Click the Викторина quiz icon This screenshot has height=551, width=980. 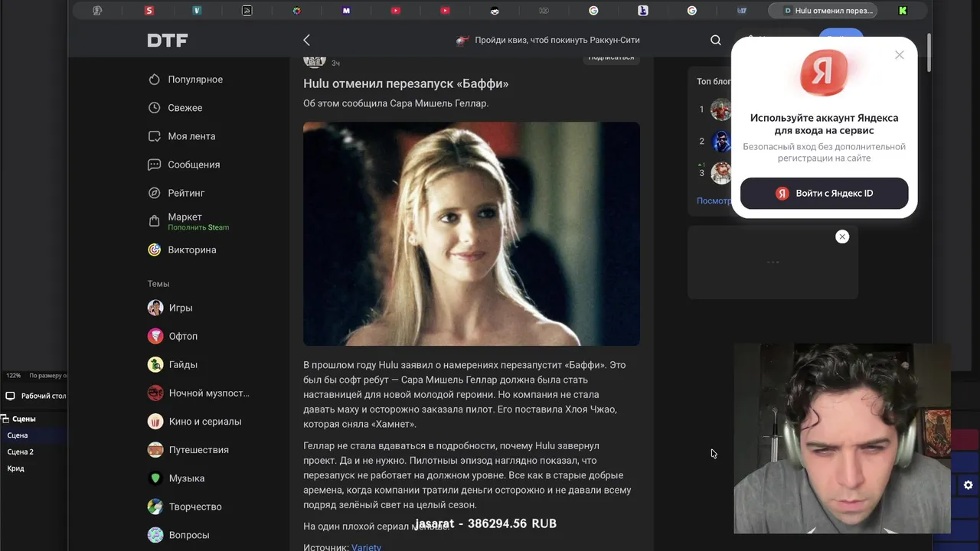pos(155,249)
